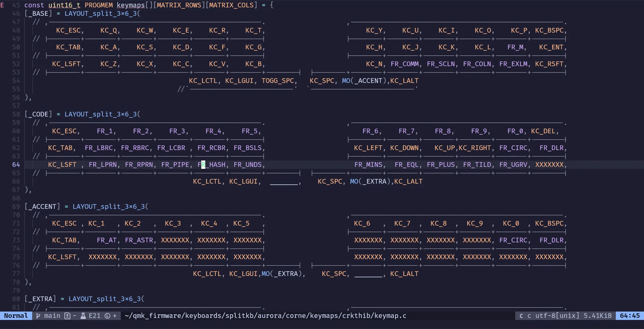This screenshot has width=644, height=329.
Task: Click the keymap.c file path in statusline
Action: tap(265, 316)
